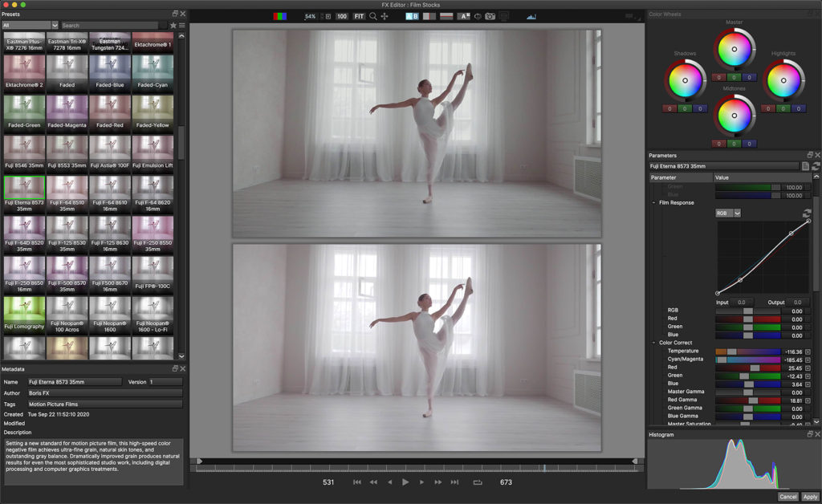
Task: Collapse the Color Correct section
Action: [653, 343]
